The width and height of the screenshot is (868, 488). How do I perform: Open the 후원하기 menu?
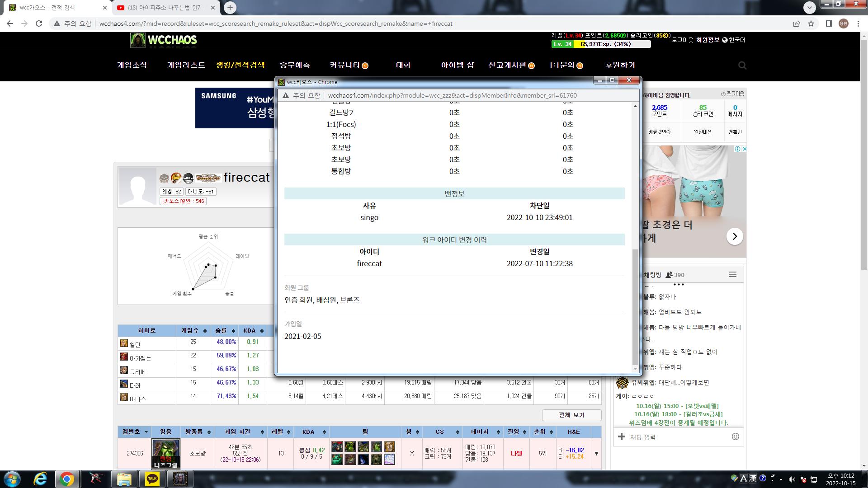[x=620, y=65]
